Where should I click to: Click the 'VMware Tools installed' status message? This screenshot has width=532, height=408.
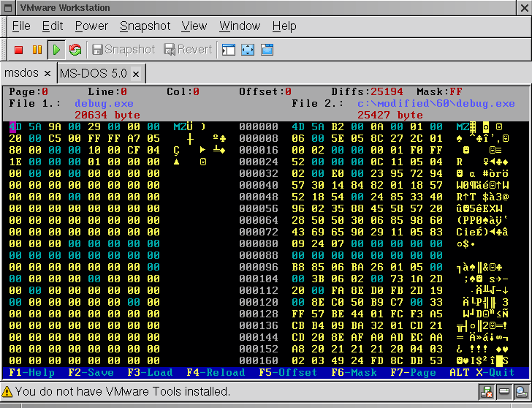(x=123, y=392)
